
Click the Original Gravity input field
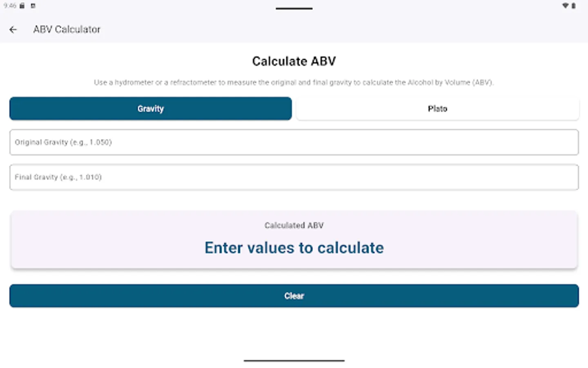click(x=294, y=142)
